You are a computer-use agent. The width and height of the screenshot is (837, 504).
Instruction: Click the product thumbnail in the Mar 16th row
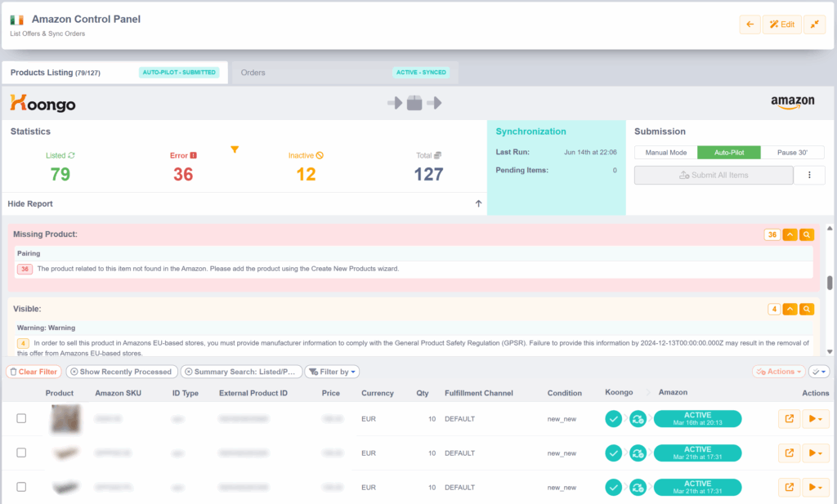65,419
